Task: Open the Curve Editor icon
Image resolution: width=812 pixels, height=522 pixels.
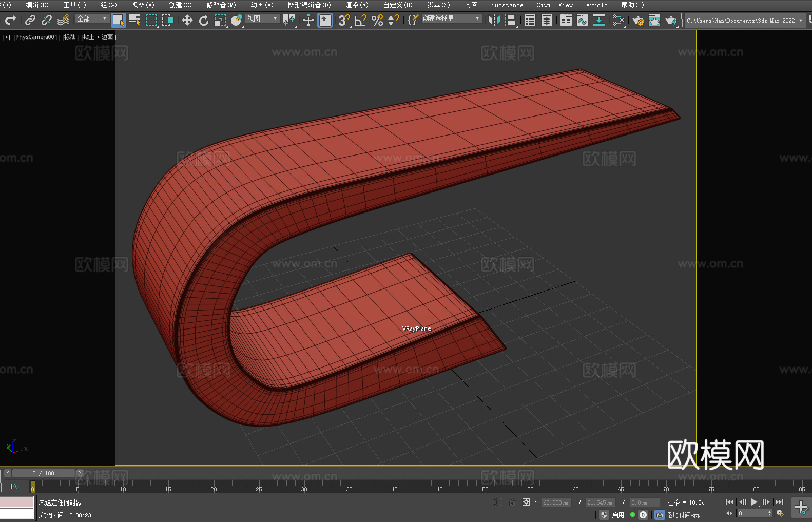Action: tap(583, 20)
